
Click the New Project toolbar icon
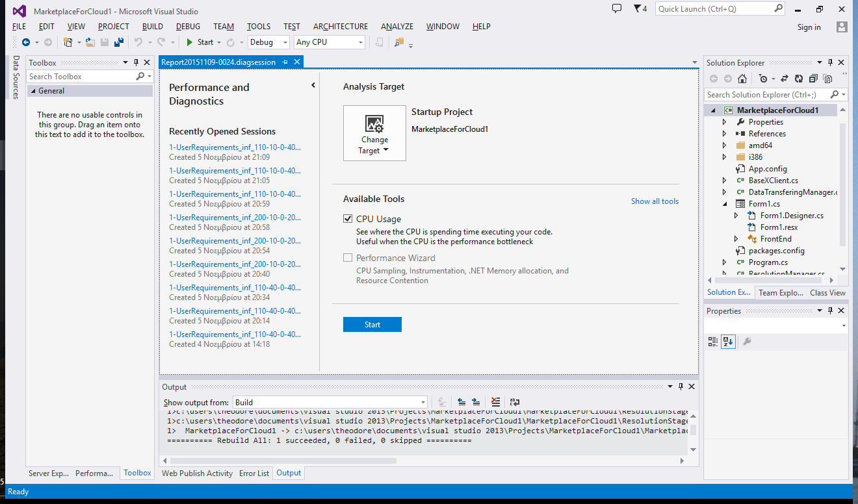click(x=68, y=42)
